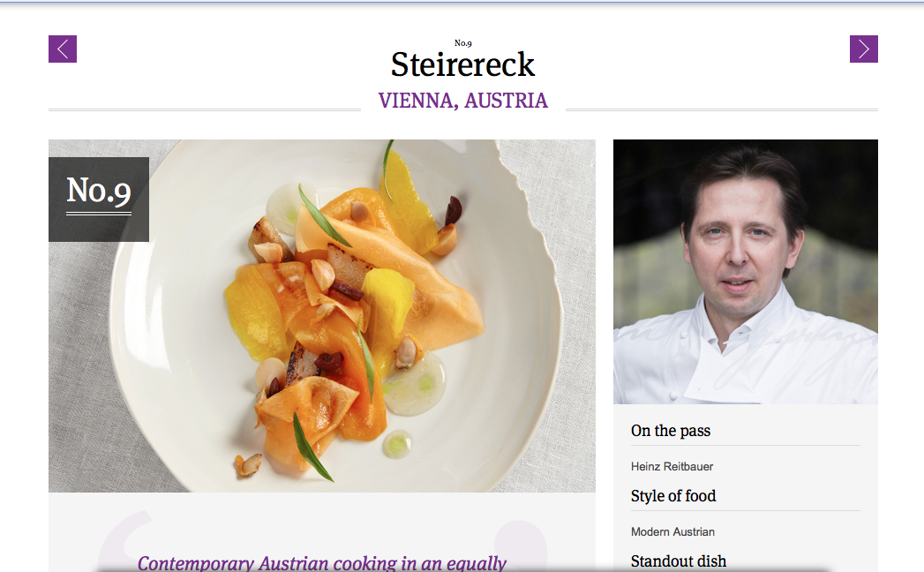Screen dimensions: 924x572
Task: Select the Modern Austrian text
Action: [672, 532]
